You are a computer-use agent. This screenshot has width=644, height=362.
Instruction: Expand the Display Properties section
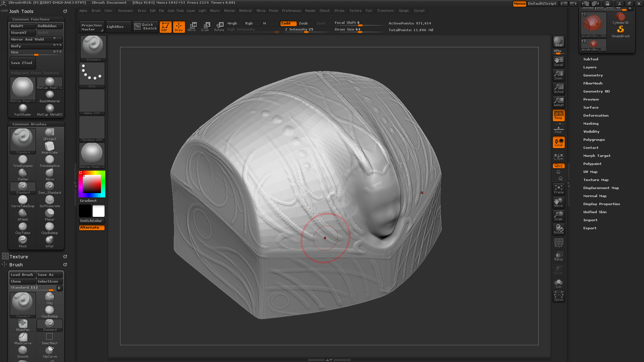[x=601, y=204]
